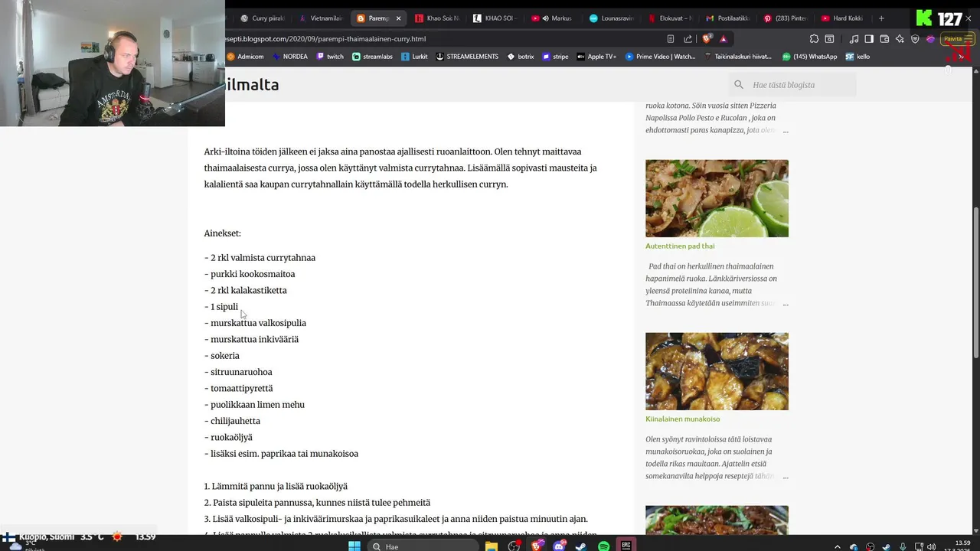
Task: Open the reader mode icon in address bar
Action: tap(671, 39)
